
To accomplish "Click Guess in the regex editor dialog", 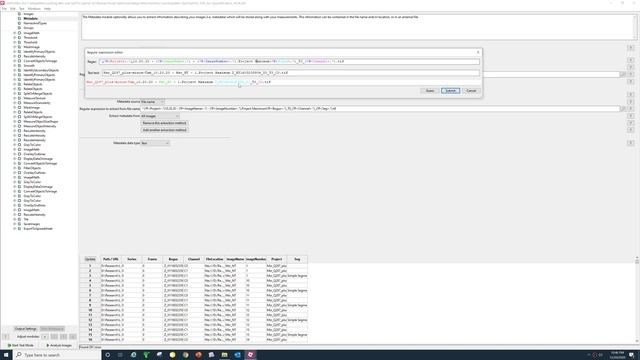I will [430, 91].
